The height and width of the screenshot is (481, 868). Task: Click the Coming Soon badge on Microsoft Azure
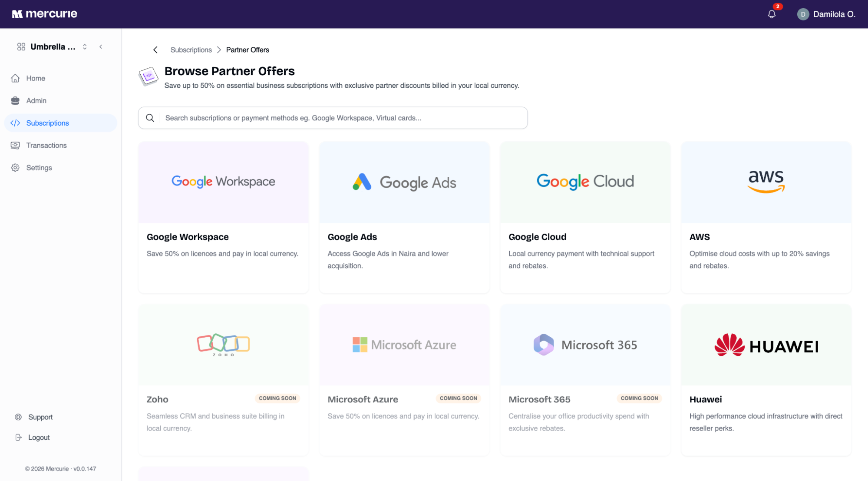[x=458, y=398]
